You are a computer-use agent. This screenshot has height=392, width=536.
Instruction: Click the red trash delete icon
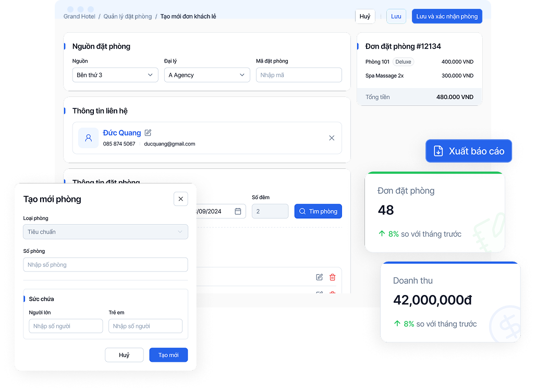(x=333, y=277)
